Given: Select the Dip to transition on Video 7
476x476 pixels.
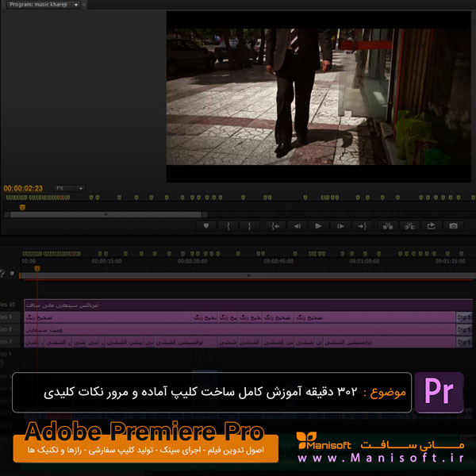Looking at the screenshot, I should 464,342.
